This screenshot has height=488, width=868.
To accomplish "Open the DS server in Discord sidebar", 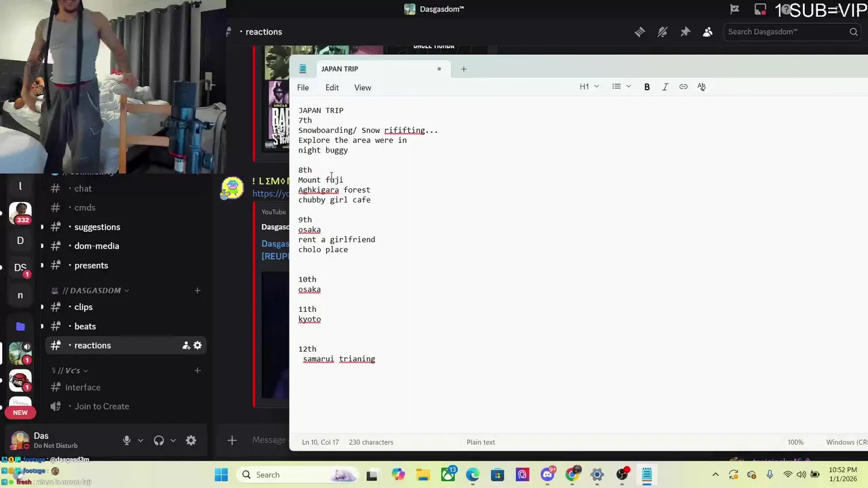I will pos(20,267).
